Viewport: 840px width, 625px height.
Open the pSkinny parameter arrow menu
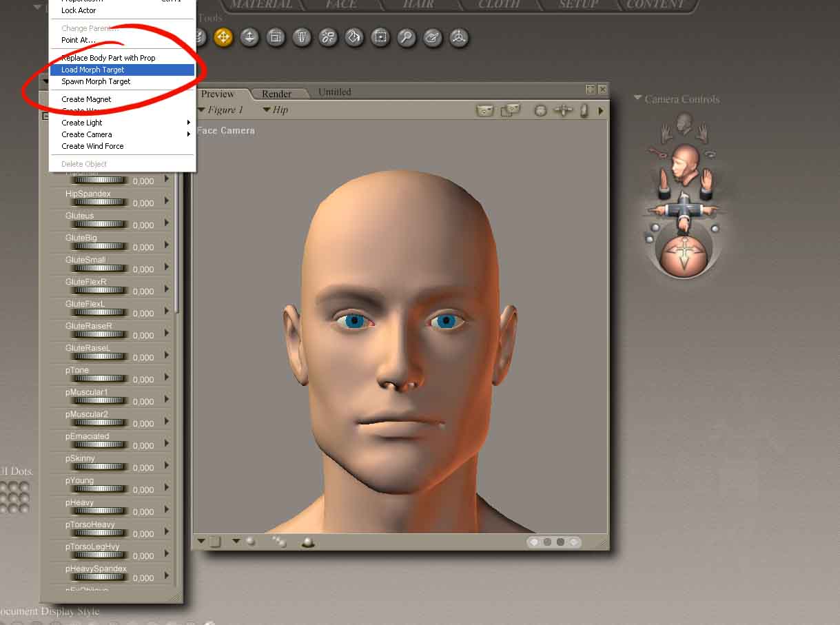click(166, 466)
